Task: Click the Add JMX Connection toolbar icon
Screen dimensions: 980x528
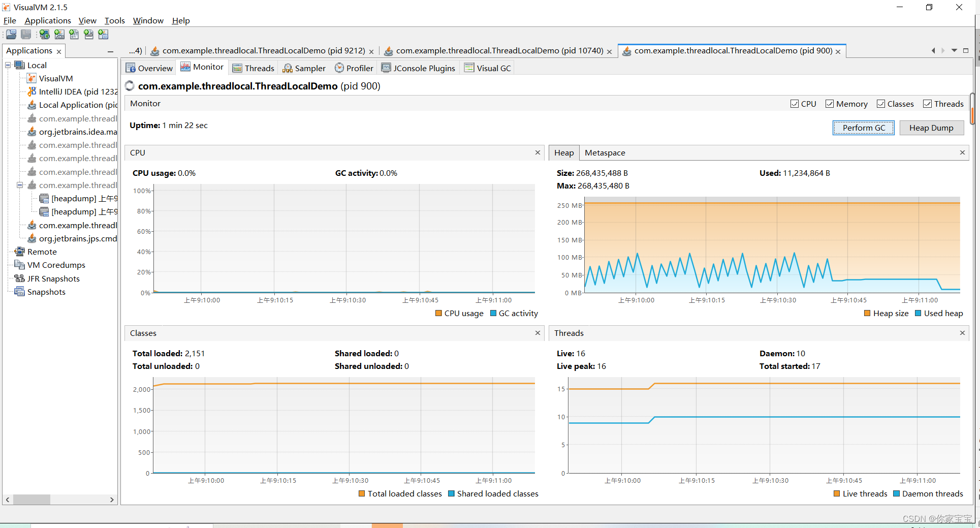Action: click(x=59, y=35)
